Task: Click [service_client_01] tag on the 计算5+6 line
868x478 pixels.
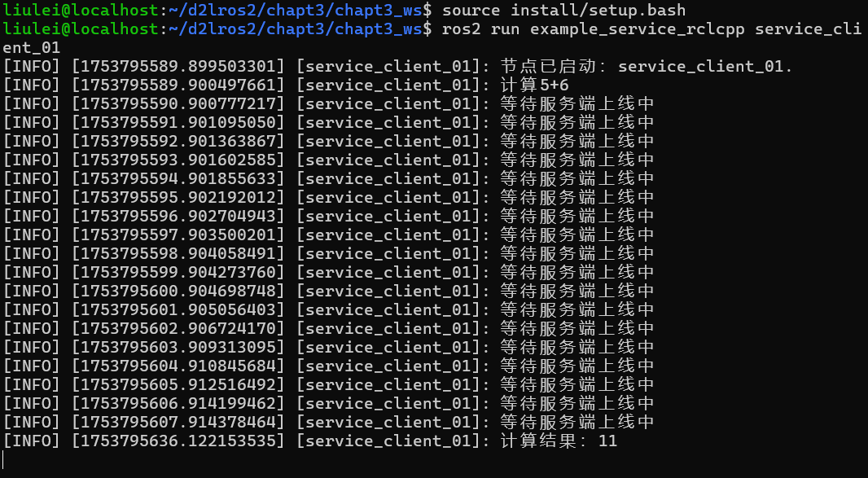Action: pyautogui.click(x=388, y=86)
